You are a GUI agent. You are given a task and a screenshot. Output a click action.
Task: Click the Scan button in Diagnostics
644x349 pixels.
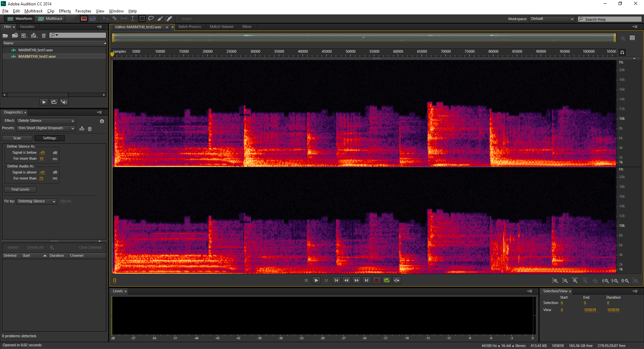click(x=17, y=138)
